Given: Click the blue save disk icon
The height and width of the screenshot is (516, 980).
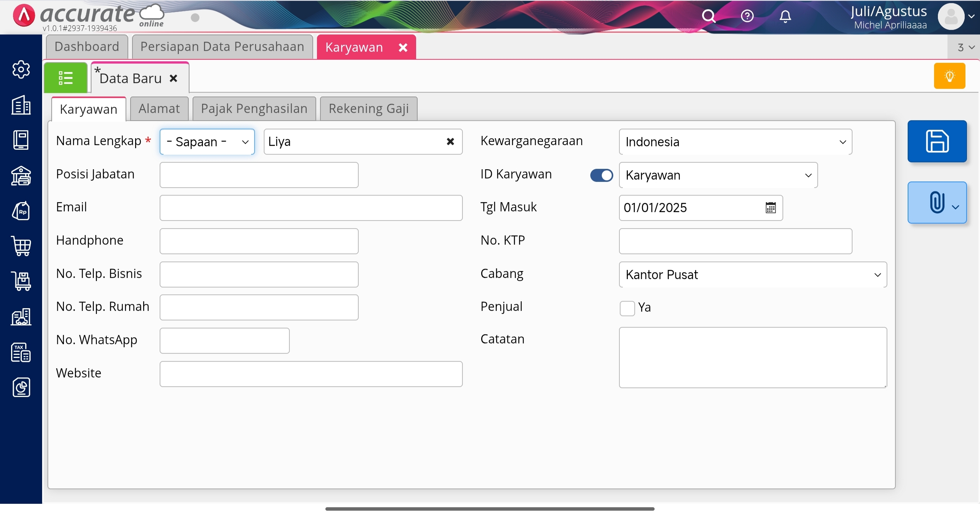Looking at the screenshot, I should [x=937, y=141].
